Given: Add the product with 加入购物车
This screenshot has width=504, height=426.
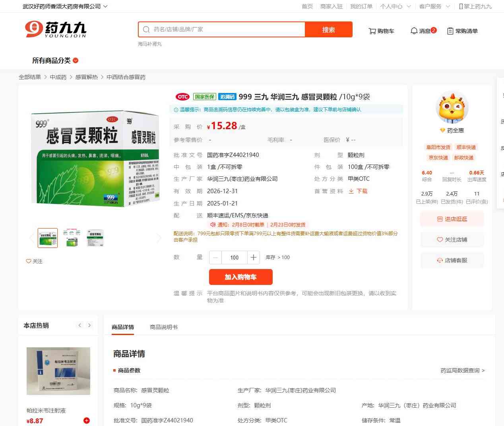Looking at the screenshot, I should click(x=241, y=277).
